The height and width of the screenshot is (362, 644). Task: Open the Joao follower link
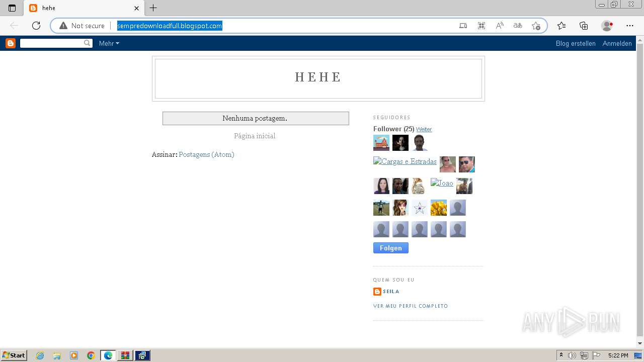[x=442, y=183]
